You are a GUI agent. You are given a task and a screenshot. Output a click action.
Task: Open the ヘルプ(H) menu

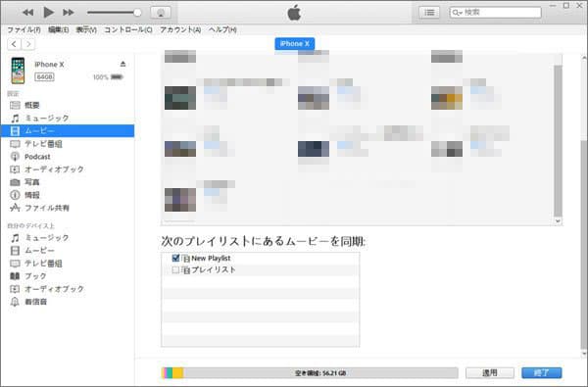coord(222,29)
